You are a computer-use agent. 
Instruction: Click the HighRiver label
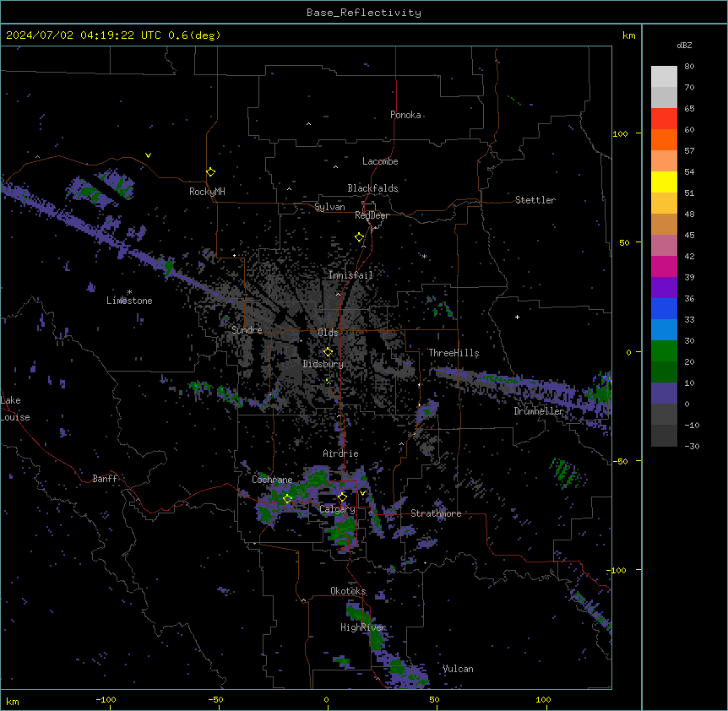(363, 627)
